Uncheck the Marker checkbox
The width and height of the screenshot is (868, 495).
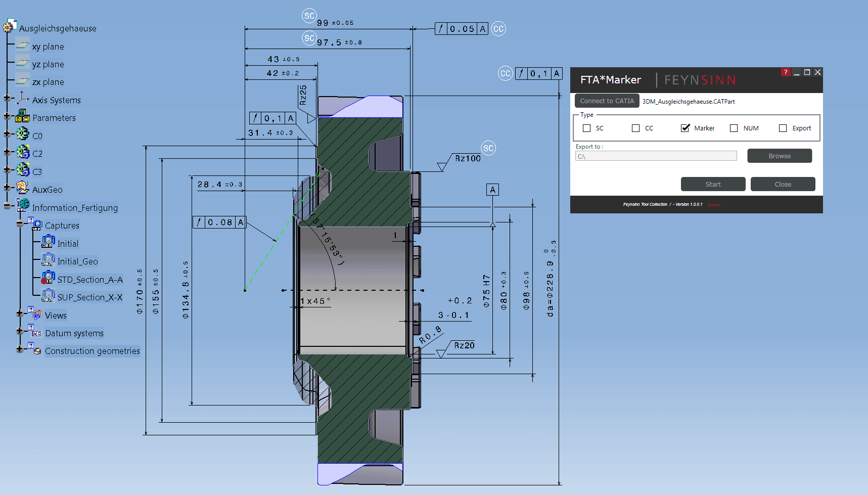pos(685,128)
